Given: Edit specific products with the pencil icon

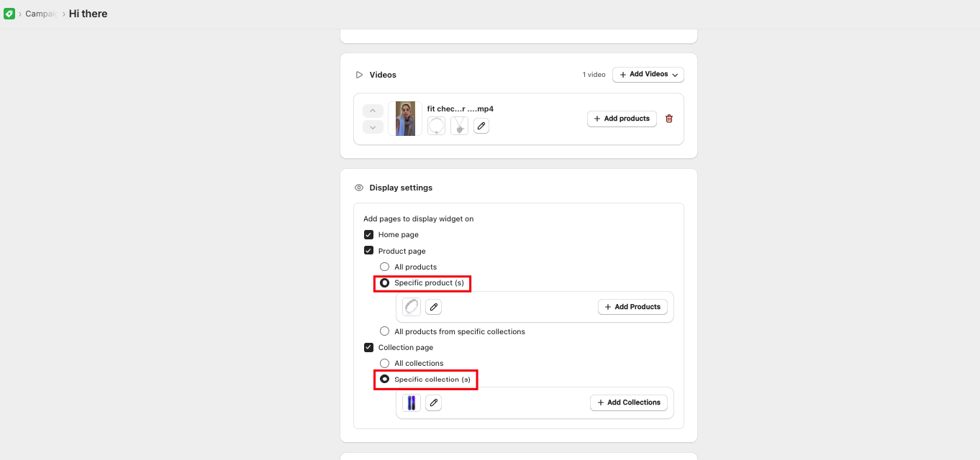Looking at the screenshot, I should tap(433, 307).
